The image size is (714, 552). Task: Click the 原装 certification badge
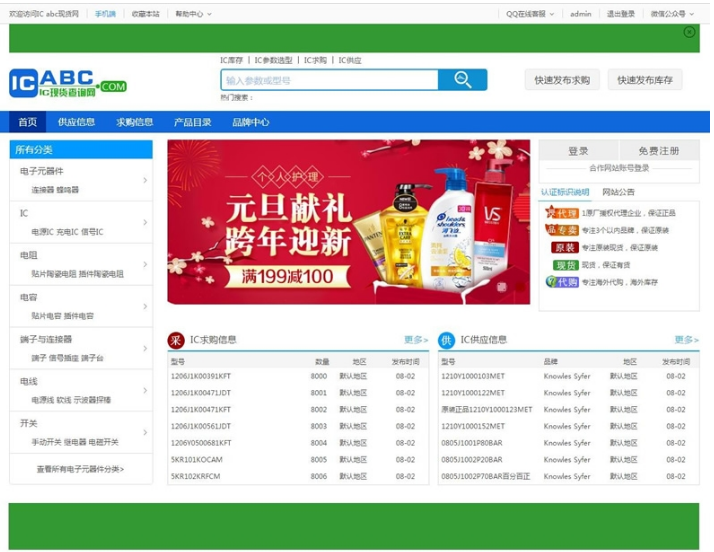[565, 247]
